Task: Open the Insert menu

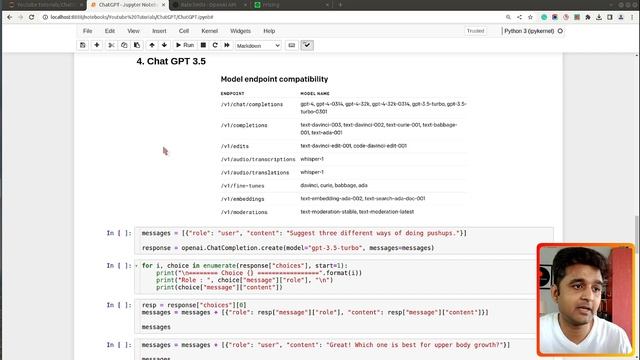Action: click(x=159, y=31)
